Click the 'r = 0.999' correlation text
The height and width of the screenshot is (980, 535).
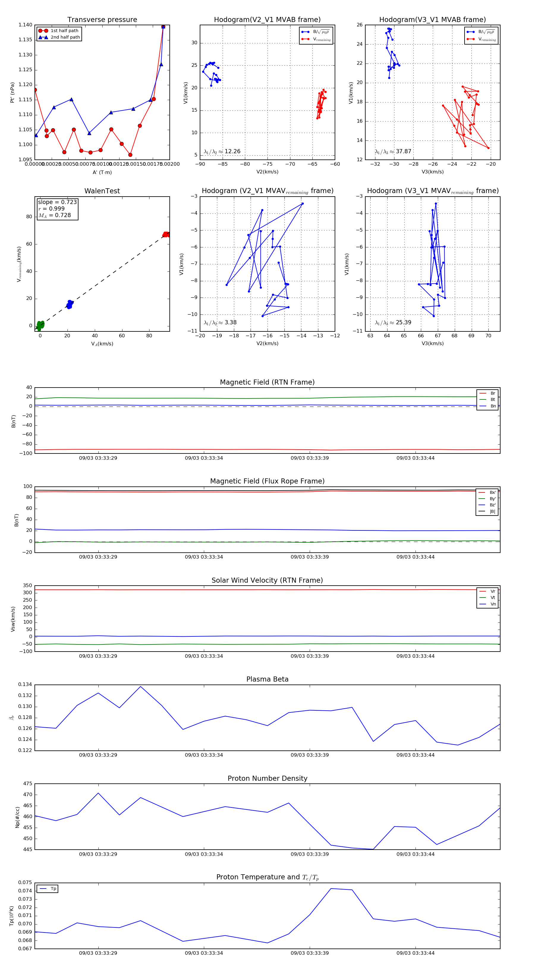tap(51, 208)
